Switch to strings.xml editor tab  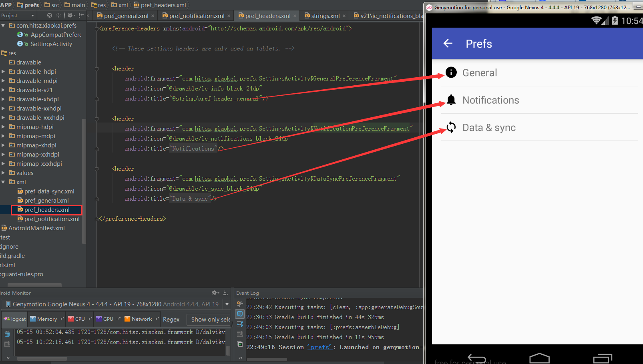click(325, 16)
